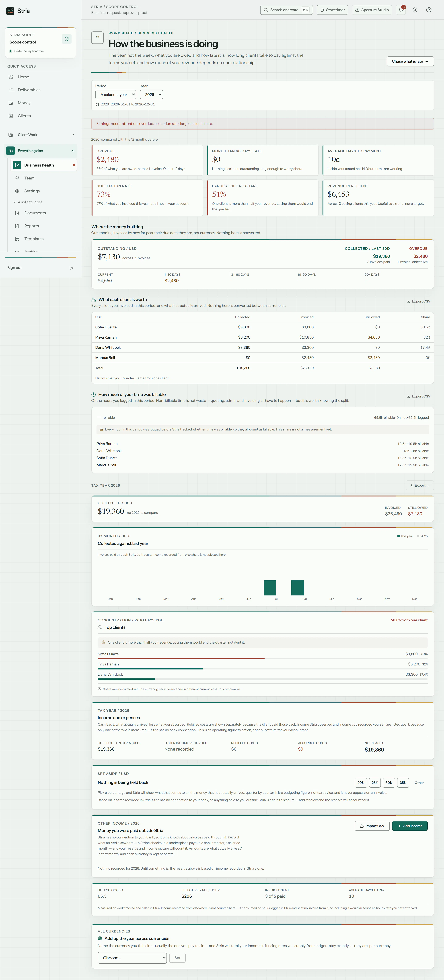The width and height of the screenshot is (444, 980).
Task: Click Clients contact icon in sidebar
Action: (11, 116)
